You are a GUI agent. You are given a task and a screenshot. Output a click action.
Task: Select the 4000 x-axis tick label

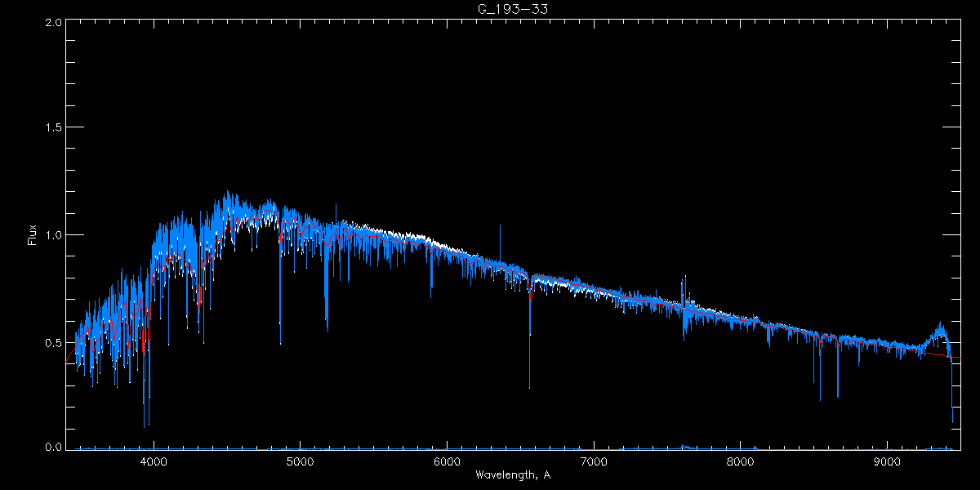[154, 461]
